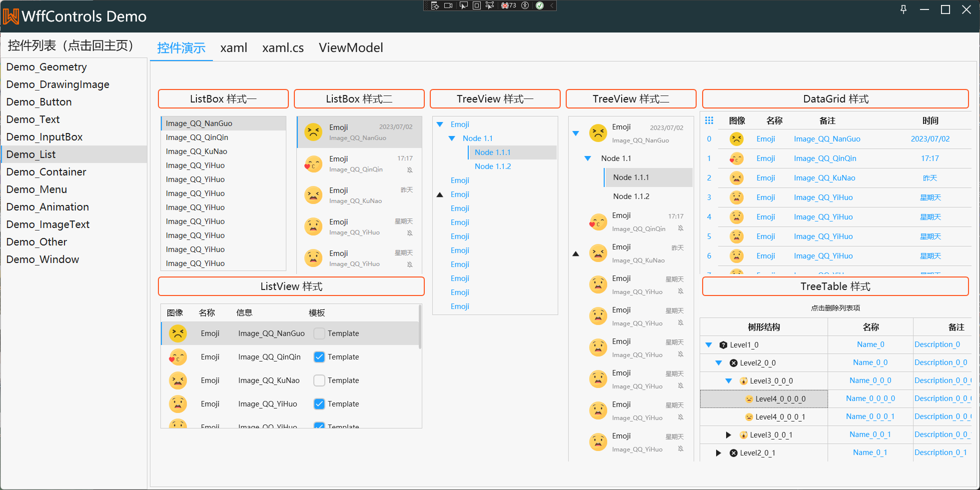
Task: Open Demo_Animation in sidebar list
Action: [74, 207]
